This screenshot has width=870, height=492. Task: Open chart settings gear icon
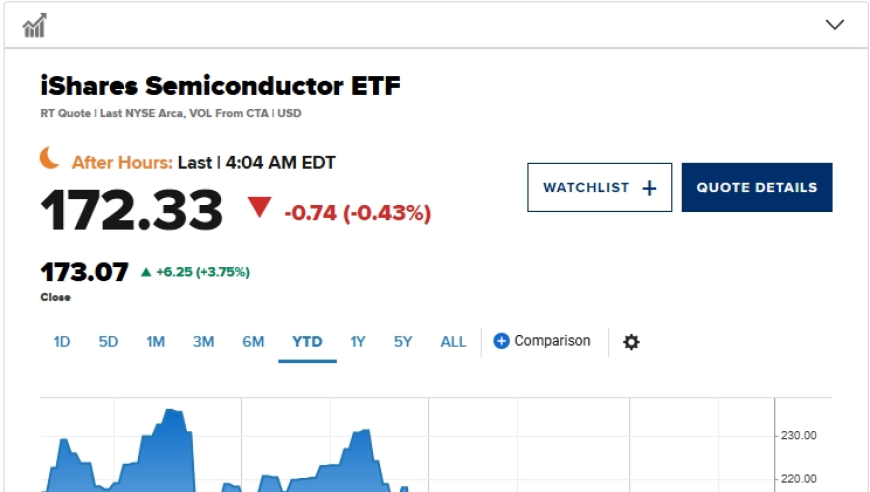(x=631, y=342)
